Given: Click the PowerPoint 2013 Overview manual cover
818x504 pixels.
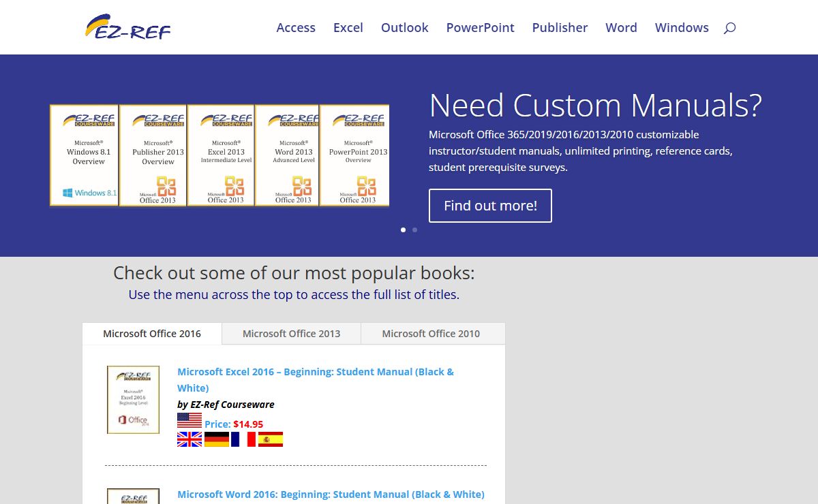Looking at the screenshot, I should 354,155.
